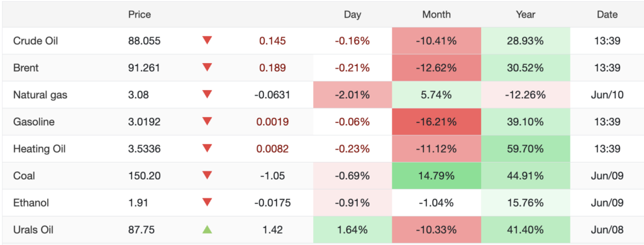Click the 59.70% year cell
Screen dimensions: 644x245
tap(526, 149)
